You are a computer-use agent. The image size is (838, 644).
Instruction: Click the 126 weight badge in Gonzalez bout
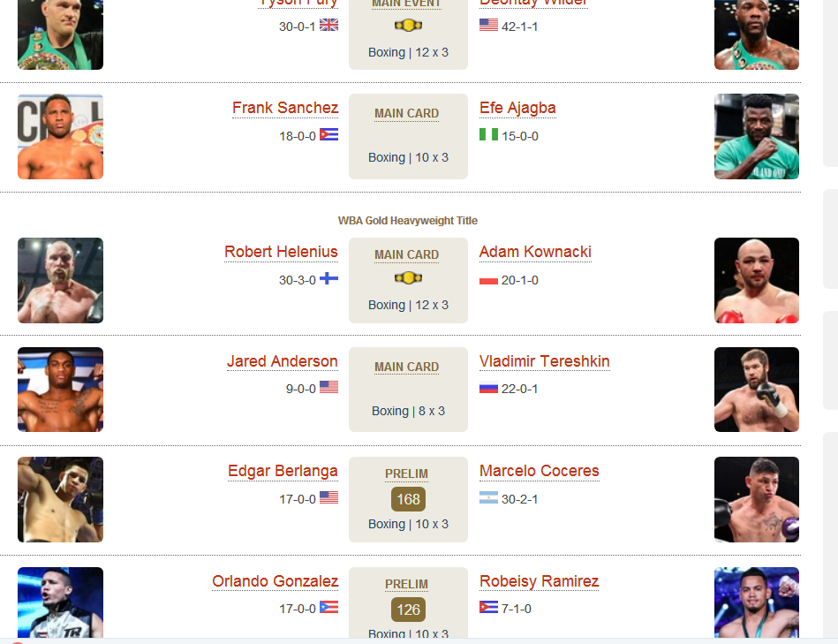point(408,610)
